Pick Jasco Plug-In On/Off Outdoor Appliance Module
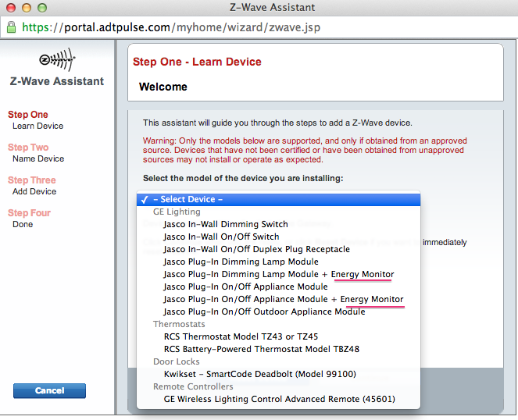Screen dimensions: 518x420 (x=278, y=312)
